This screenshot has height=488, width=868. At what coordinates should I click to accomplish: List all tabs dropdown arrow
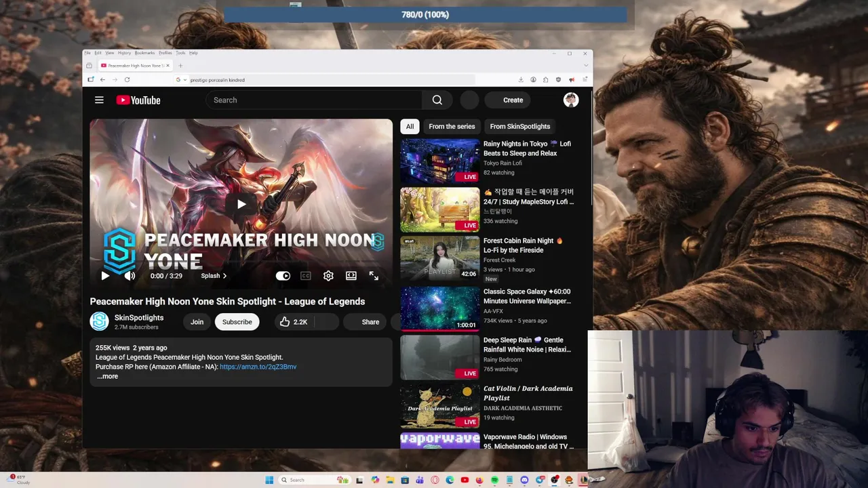click(586, 66)
